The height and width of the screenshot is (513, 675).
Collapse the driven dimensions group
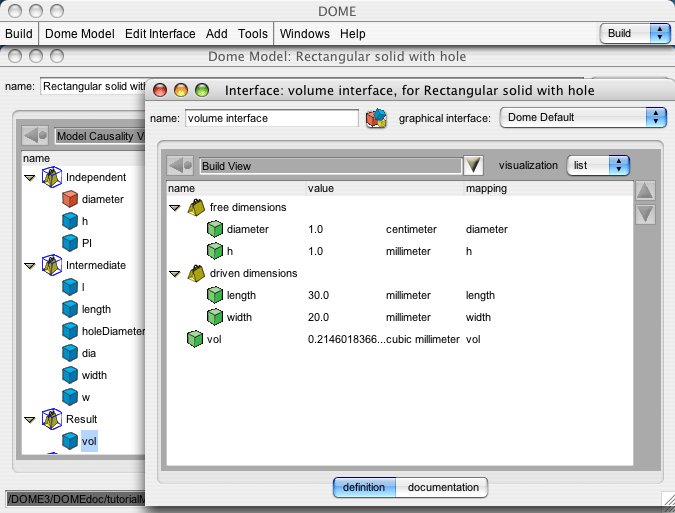tap(175, 274)
